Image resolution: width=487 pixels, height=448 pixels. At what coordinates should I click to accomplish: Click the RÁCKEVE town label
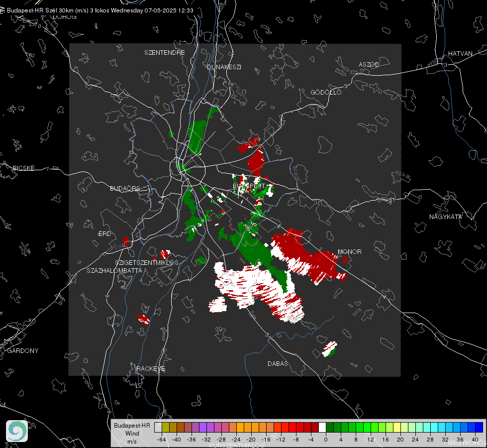[x=151, y=368]
